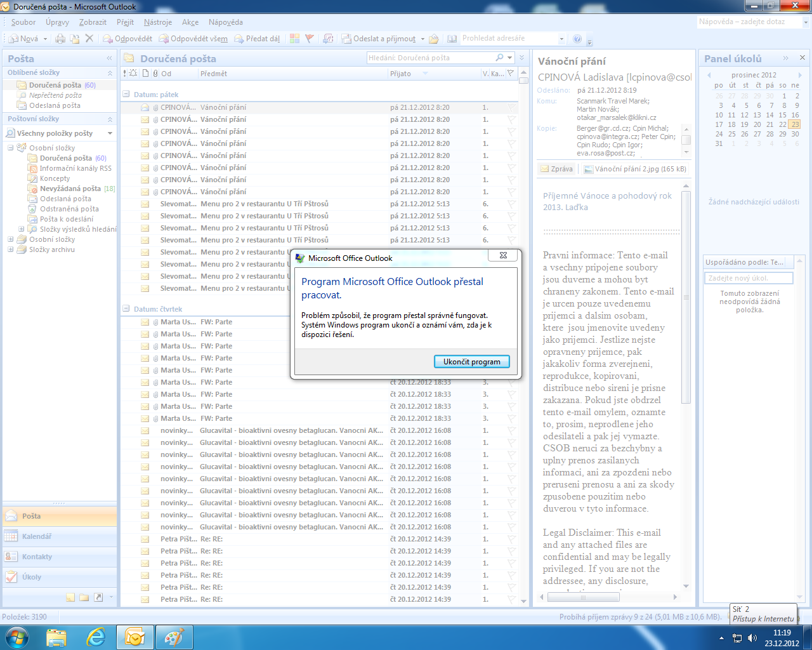
Task: Collapse the Datum: pátek group
Action: (126, 95)
